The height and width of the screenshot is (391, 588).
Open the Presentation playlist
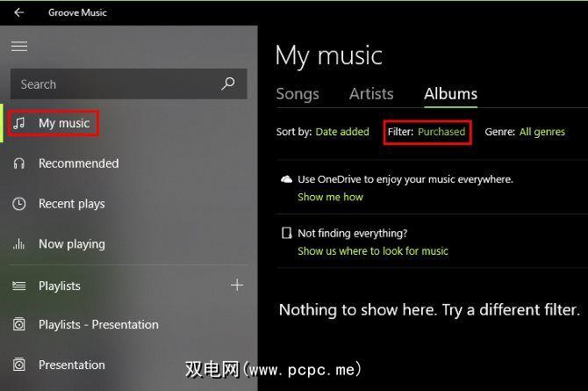129,365
